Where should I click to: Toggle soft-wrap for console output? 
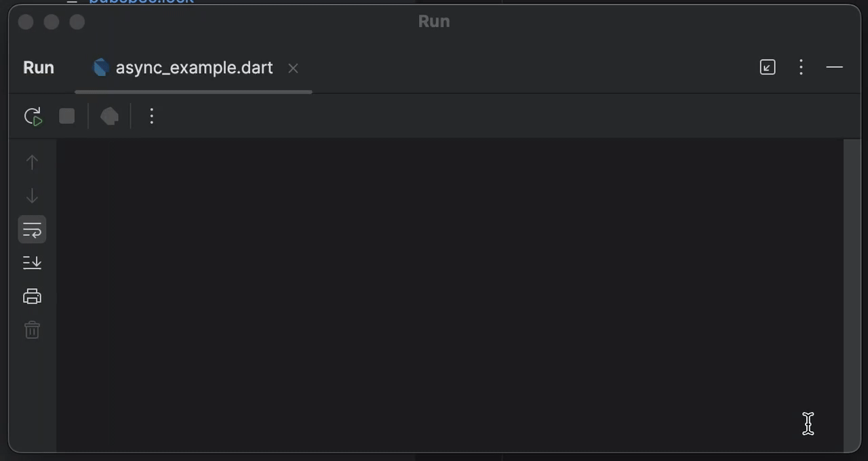(32, 230)
